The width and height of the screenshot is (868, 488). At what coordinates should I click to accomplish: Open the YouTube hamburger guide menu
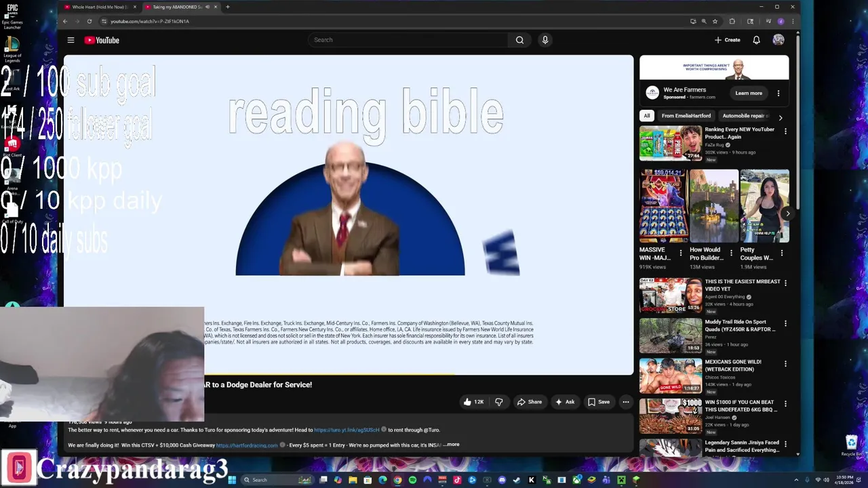pyautogui.click(x=71, y=40)
